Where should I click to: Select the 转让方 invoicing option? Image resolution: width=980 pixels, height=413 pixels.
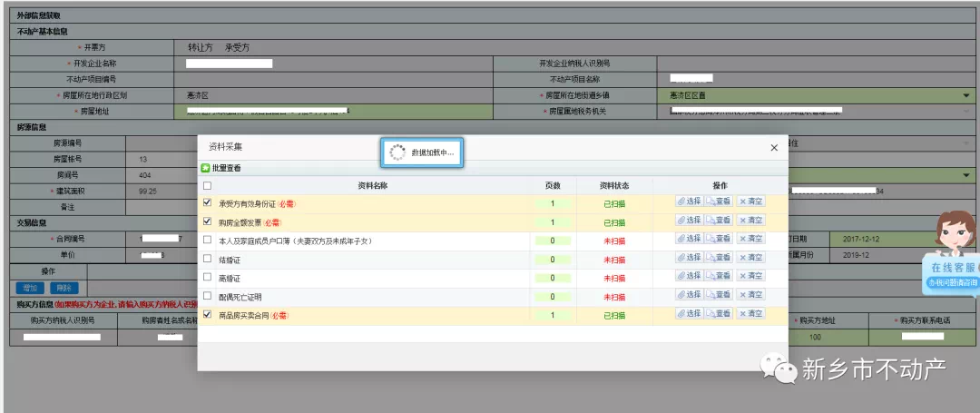tap(200, 47)
